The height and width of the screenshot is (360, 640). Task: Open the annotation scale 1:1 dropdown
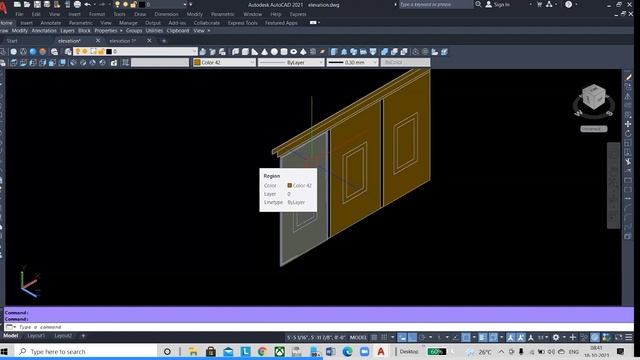(543, 338)
